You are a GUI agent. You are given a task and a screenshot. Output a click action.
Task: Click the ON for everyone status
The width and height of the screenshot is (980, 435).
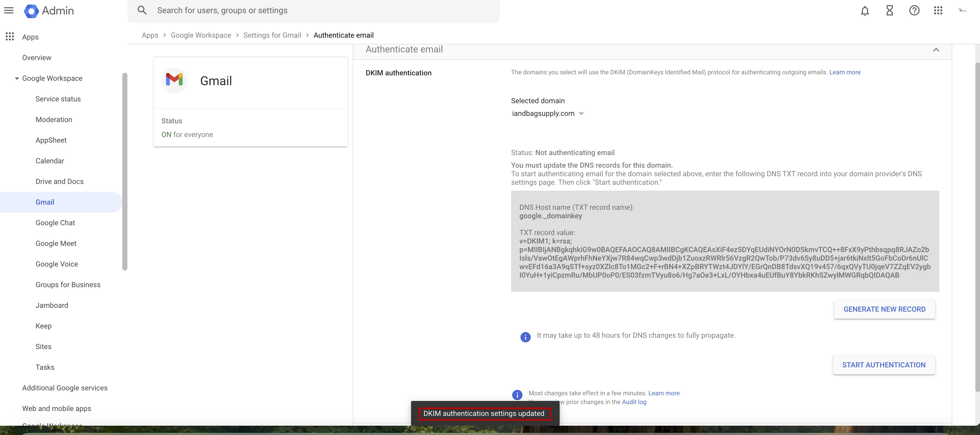(187, 135)
